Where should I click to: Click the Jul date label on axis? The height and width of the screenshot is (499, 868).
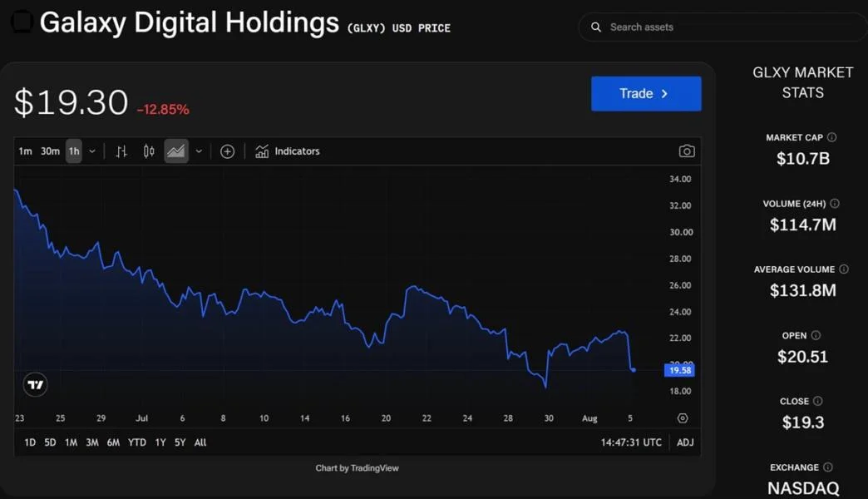pyautogui.click(x=141, y=418)
